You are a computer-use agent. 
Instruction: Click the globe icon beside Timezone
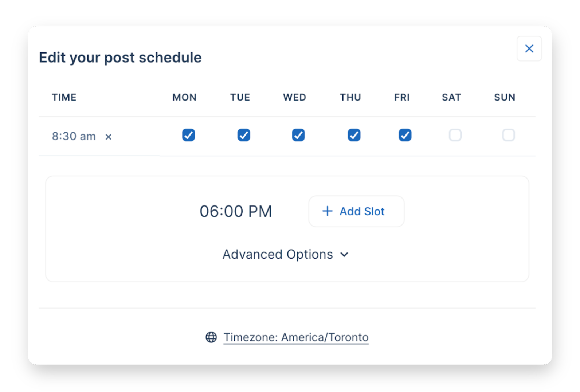(211, 337)
